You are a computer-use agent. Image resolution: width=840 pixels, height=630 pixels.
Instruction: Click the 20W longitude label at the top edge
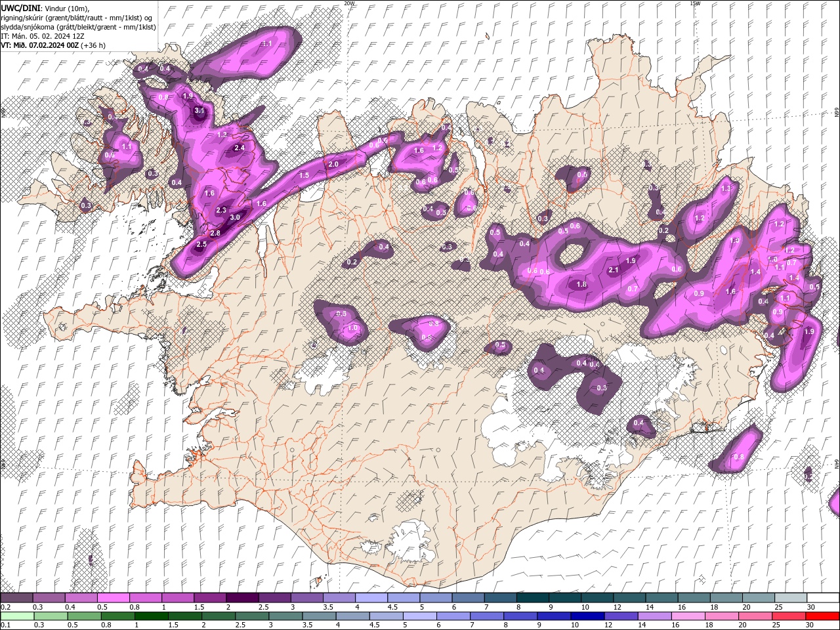click(349, 3)
